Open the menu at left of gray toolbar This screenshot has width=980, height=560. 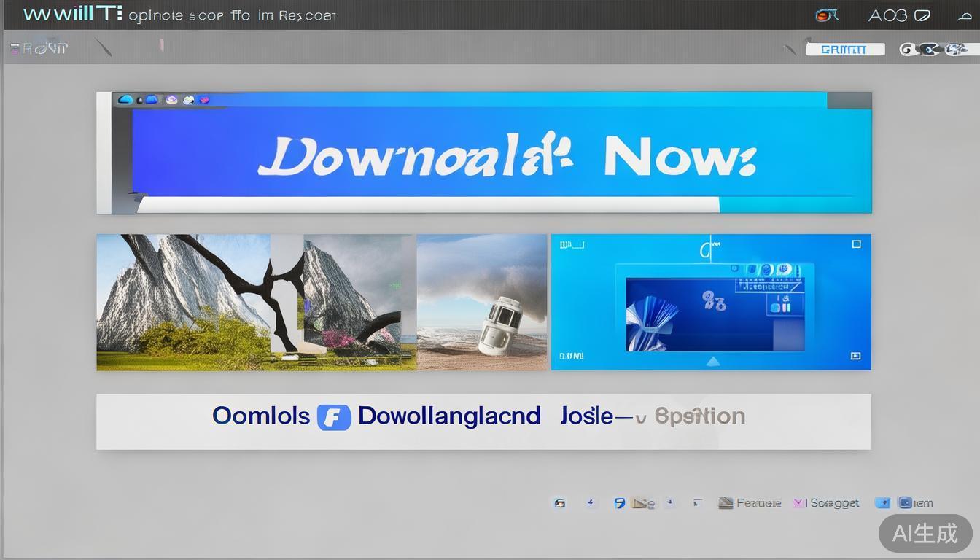39,49
